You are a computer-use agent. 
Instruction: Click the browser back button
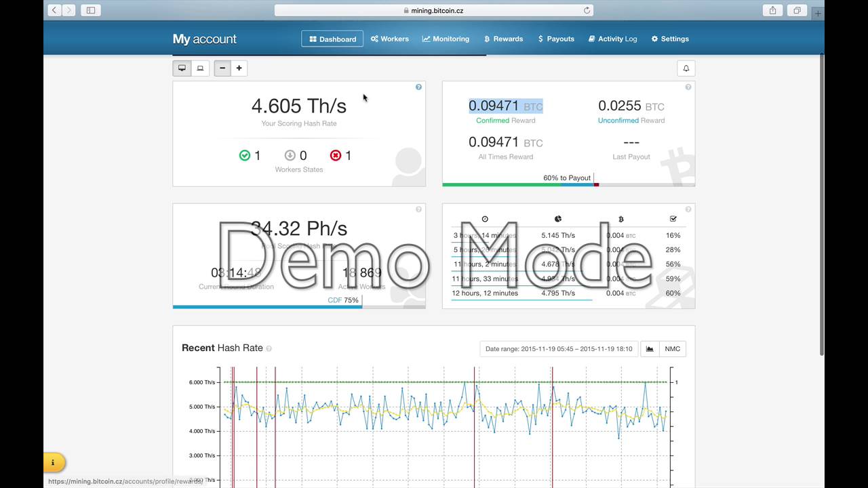tap(54, 10)
